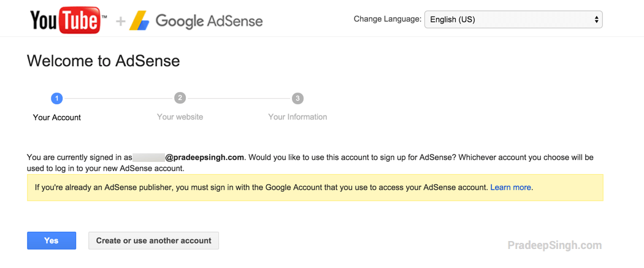This screenshot has height=268, width=644.
Task: Click the YouTube logo
Action: (x=64, y=20)
